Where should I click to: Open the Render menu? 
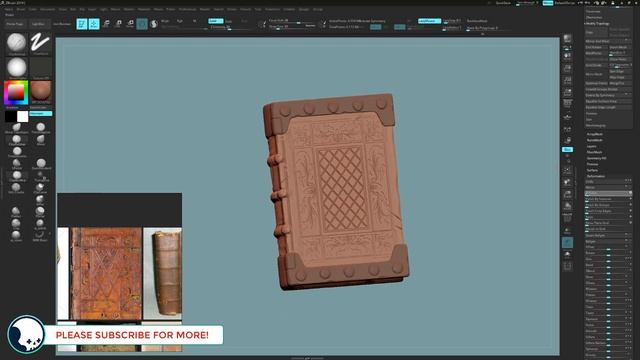pyautogui.click(x=204, y=9)
